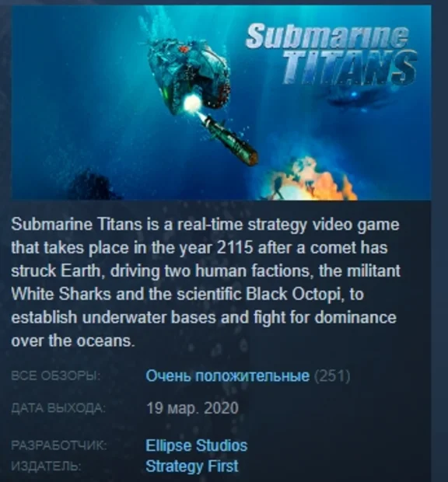
Task: Open the Strategy First publisher link
Action: [x=192, y=466]
